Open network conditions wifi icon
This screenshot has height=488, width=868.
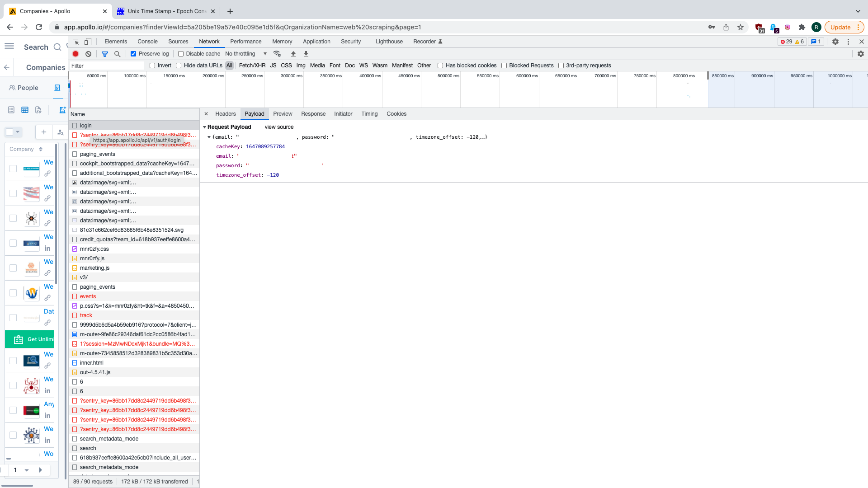point(277,54)
